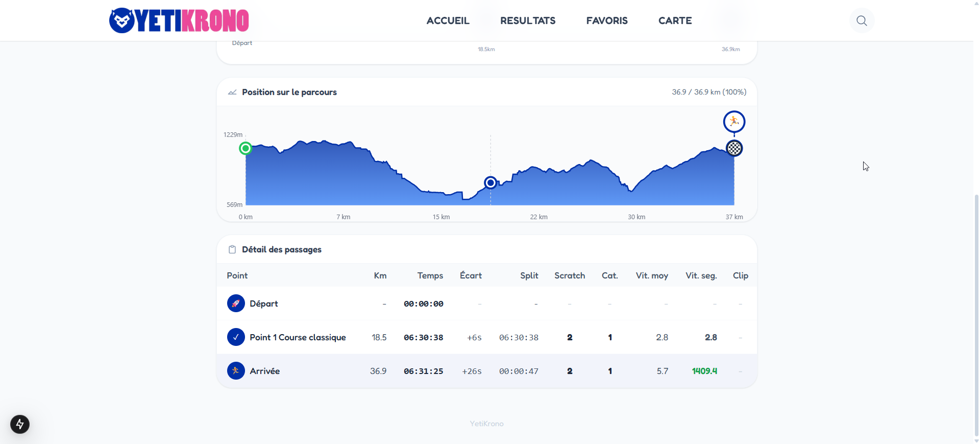Click the Temps column header
Image resolution: width=980 pixels, height=444 pixels.
(430, 275)
